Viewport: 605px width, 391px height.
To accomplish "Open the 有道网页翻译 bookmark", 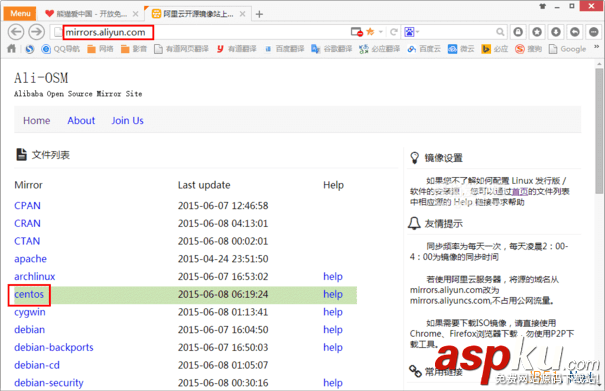I will [182, 49].
